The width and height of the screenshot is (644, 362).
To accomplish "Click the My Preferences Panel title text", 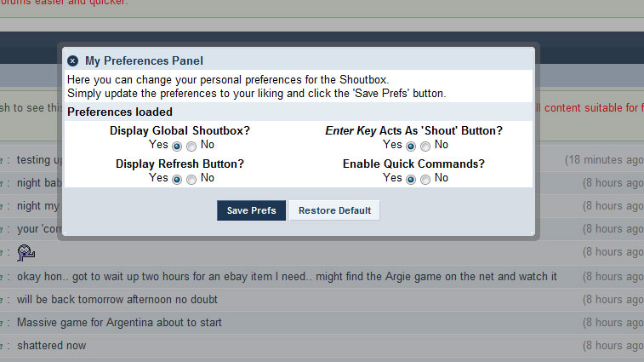I will coord(144,60).
